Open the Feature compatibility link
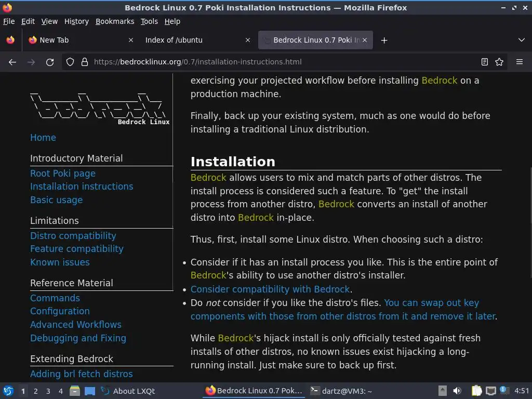Viewport: 532px width, 399px height. click(77, 249)
